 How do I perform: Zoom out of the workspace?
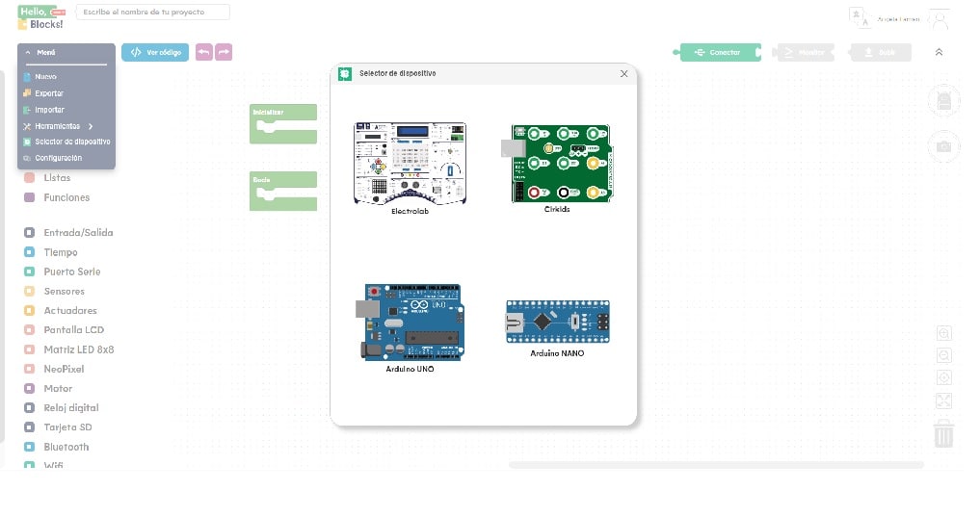[x=943, y=356]
